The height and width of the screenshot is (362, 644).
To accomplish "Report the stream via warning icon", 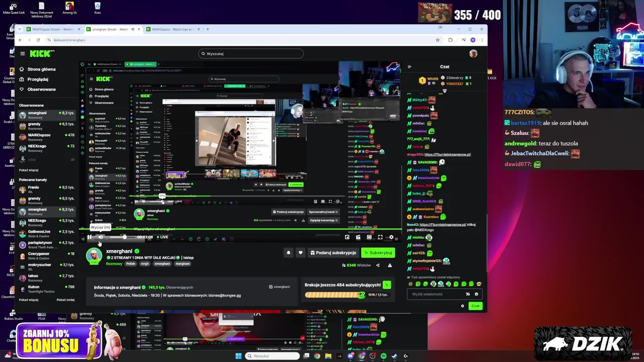I will pyautogui.click(x=389, y=265).
